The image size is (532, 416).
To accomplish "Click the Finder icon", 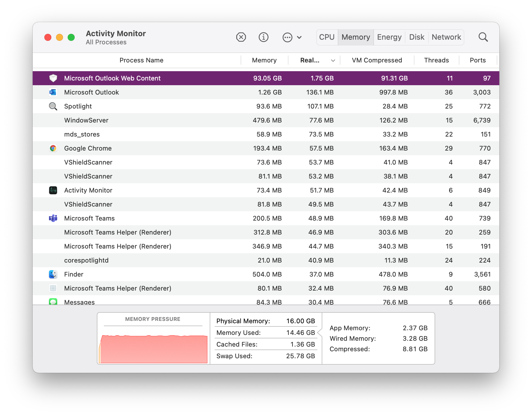I will click(x=53, y=274).
